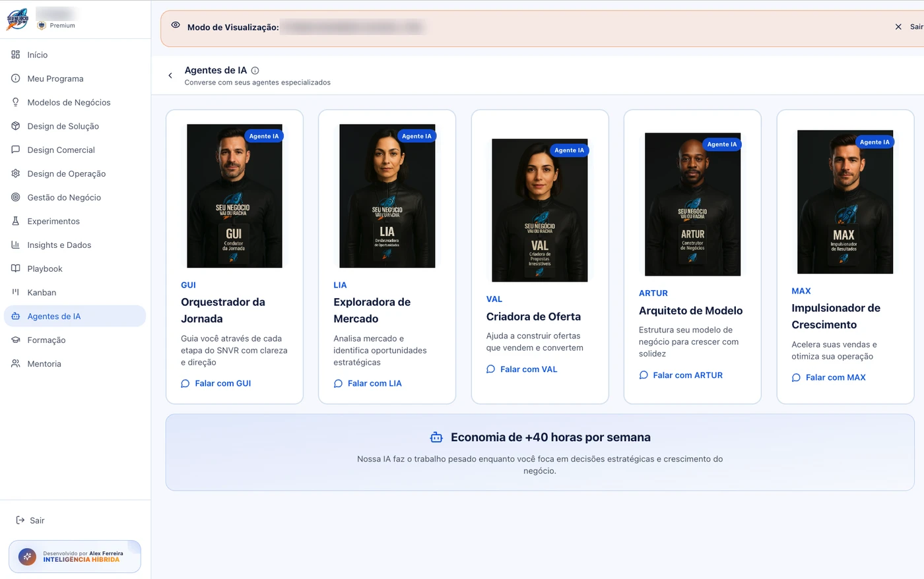Open the Playbook menu label
Viewport: 924px width, 579px height.
pyautogui.click(x=45, y=268)
